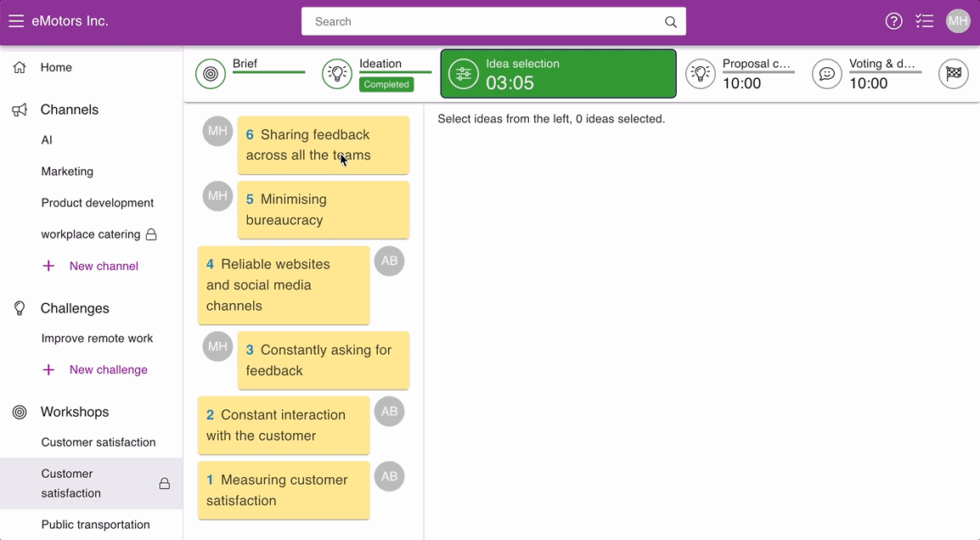Open the workplace catering channel
The height and width of the screenshot is (540, 980).
click(91, 234)
